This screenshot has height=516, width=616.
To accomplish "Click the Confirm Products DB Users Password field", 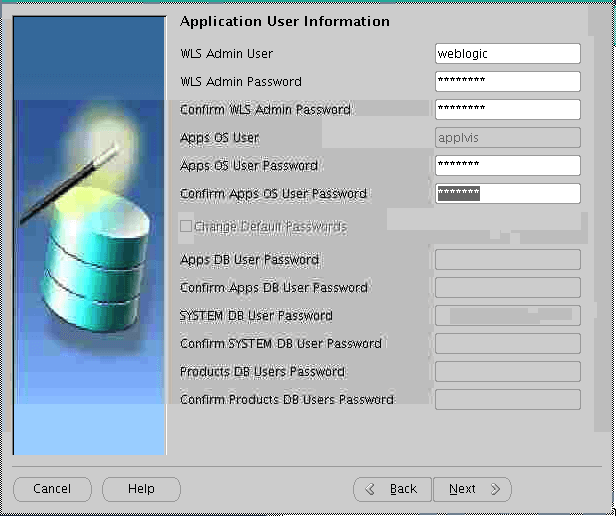I will click(x=507, y=400).
